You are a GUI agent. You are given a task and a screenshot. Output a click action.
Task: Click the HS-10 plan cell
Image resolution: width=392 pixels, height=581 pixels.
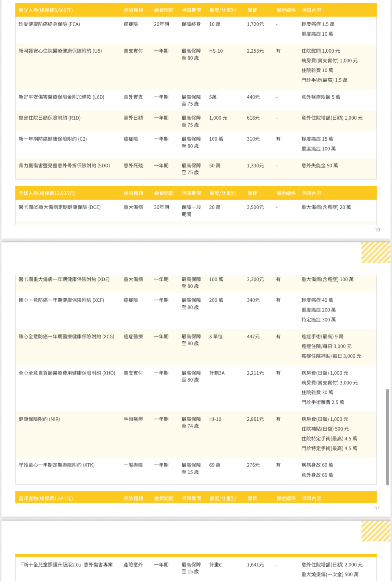click(216, 51)
